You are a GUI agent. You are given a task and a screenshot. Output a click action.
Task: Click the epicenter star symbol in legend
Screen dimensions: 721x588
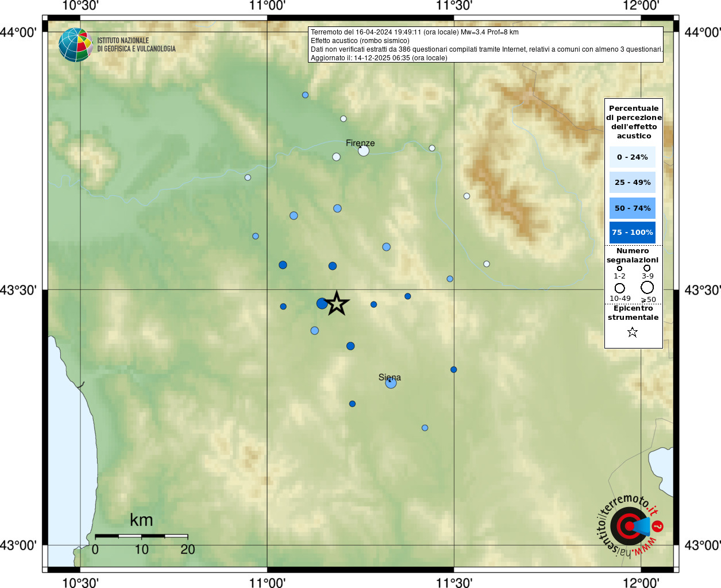tap(633, 332)
